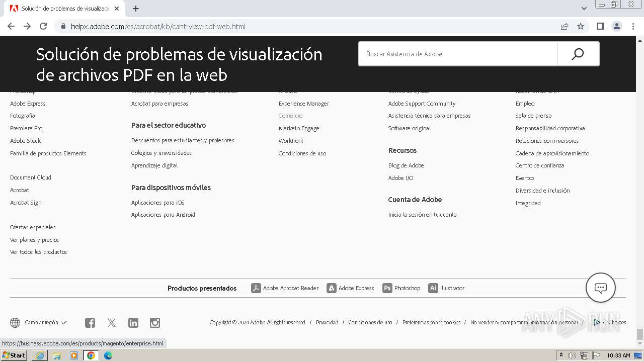This screenshot has width=644, height=362.
Task: Open Aplicaciones para Android link
Action: 163,215
